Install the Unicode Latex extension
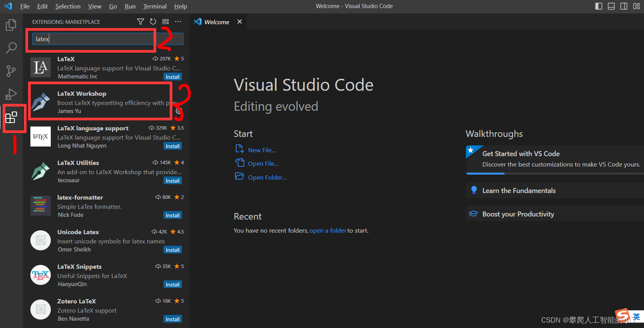The height and width of the screenshot is (328, 644). 173,250
